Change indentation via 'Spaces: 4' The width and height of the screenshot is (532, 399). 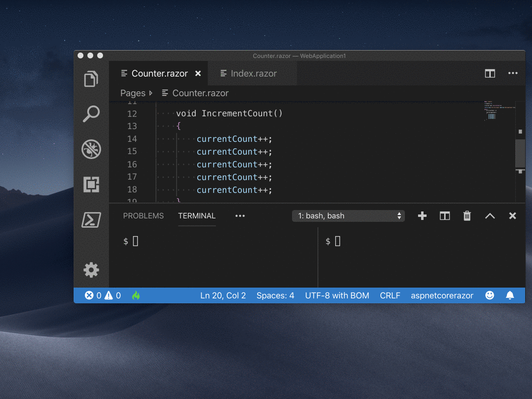pyautogui.click(x=275, y=295)
